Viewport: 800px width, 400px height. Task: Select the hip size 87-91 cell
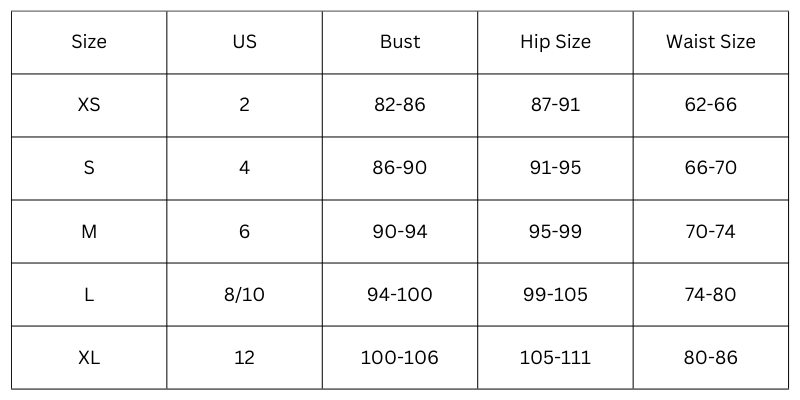point(555,105)
